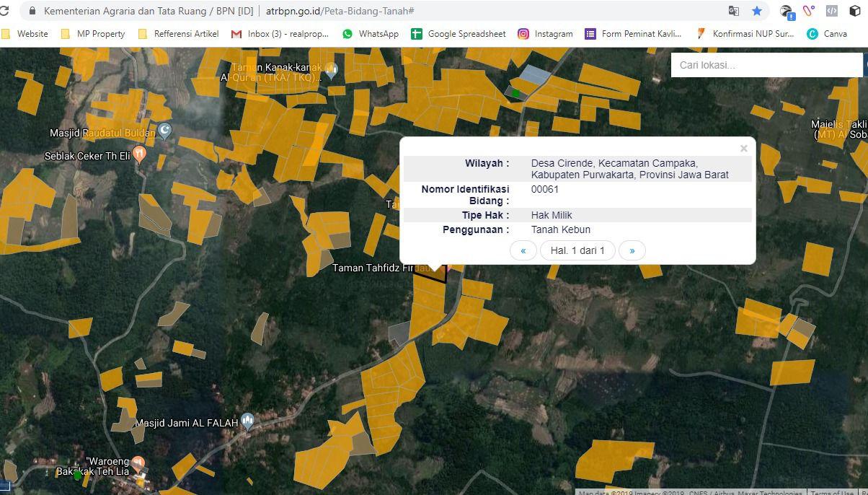Open the black cube extension icon

coord(855,11)
